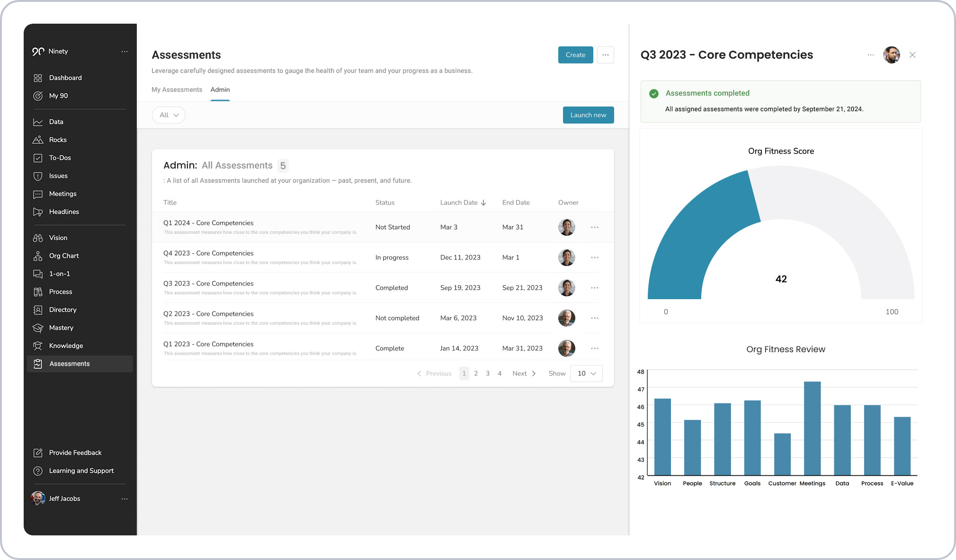Viewport: 956px width, 560px height.
Task: Open the All status filter dropdown
Action: point(169,115)
